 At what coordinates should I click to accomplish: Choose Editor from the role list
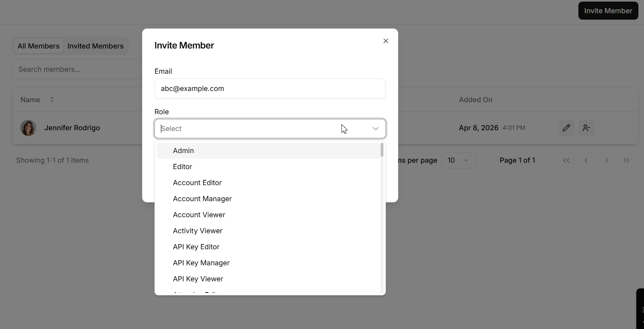coord(183,167)
